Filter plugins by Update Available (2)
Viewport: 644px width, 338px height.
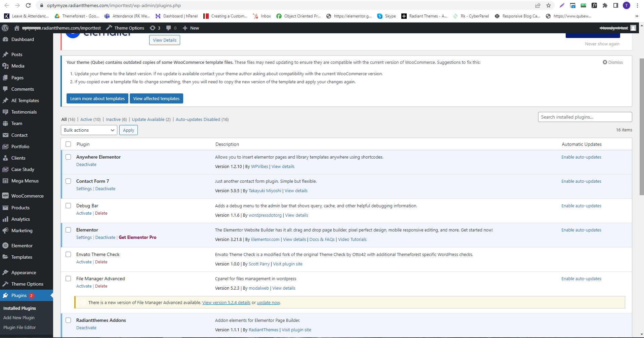(x=151, y=119)
